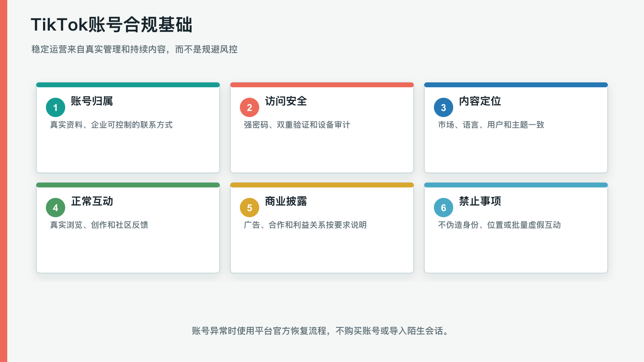Click the text 不伪造身份、位置或批量虚假互动

click(499, 225)
